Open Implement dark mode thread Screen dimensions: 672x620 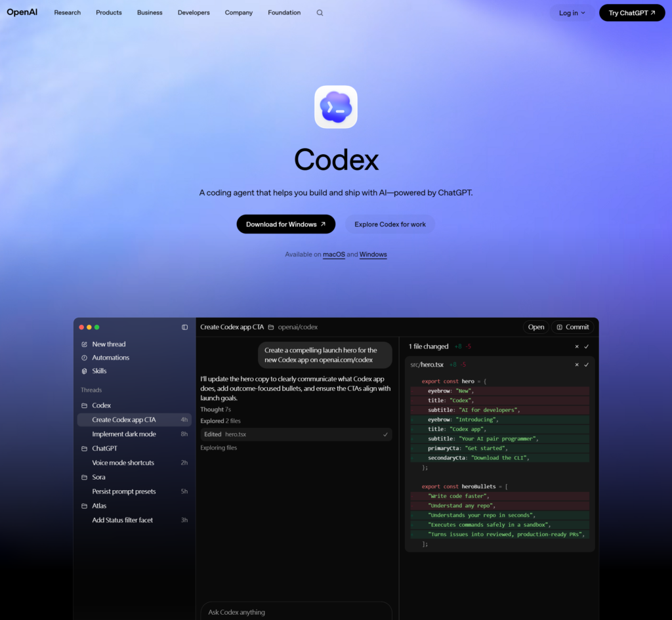click(x=134, y=434)
